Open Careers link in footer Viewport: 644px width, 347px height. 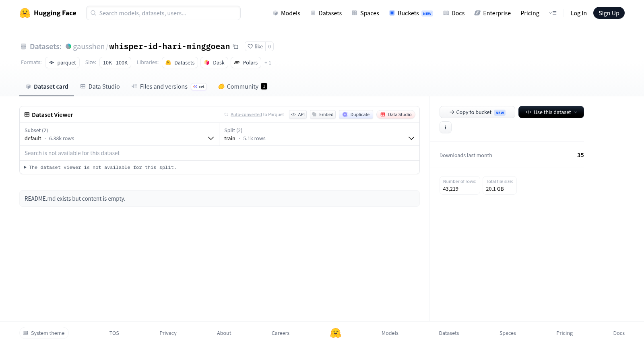281,333
